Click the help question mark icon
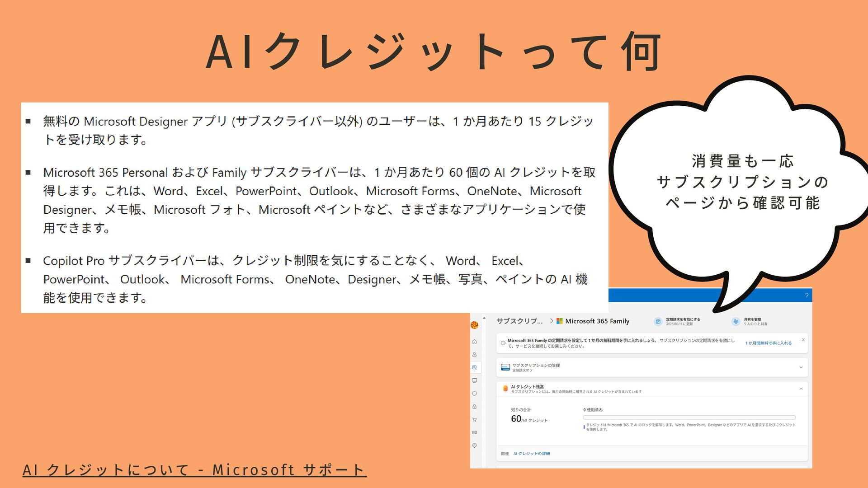The width and height of the screenshot is (868, 488). click(x=807, y=295)
